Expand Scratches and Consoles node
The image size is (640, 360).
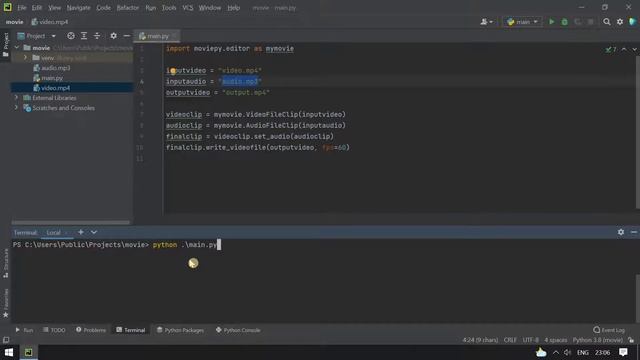pos(17,108)
